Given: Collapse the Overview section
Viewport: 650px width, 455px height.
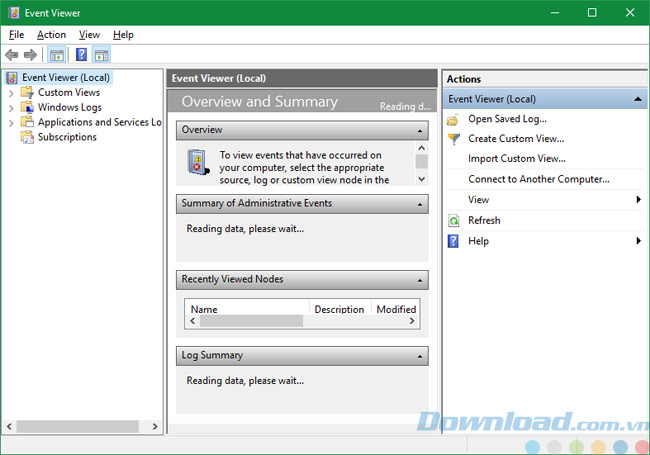Looking at the screenshot, I should [420, 130].
